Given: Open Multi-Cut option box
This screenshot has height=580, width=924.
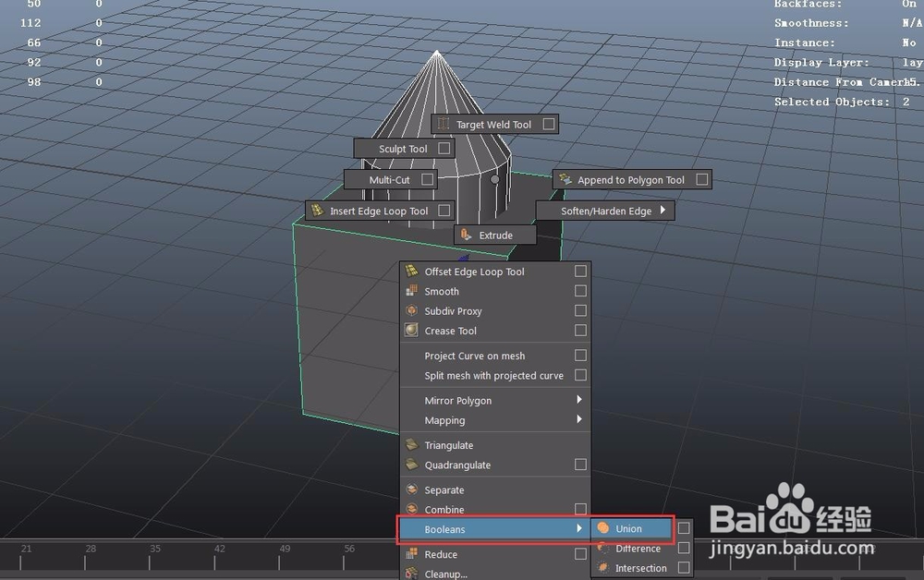Looking at the screenshot, I should [x=427, y=178].
